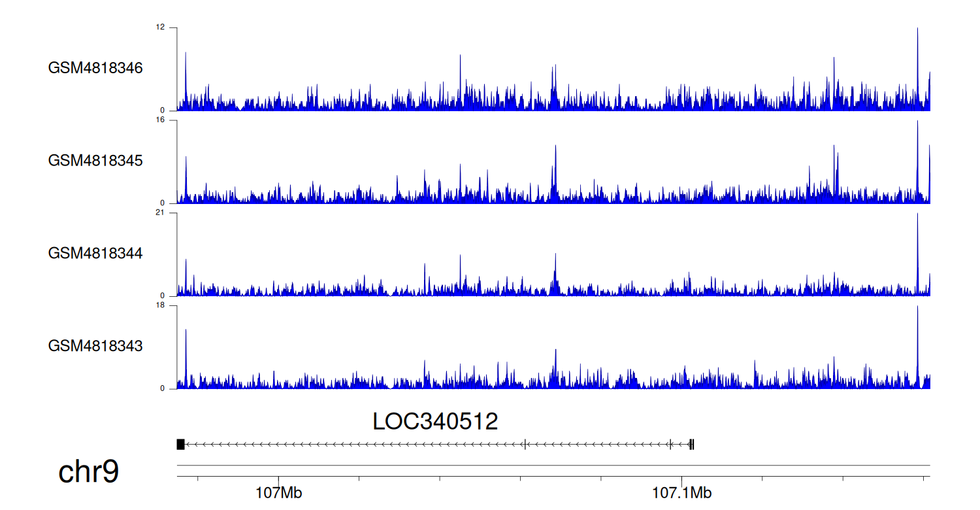Select the GSM4818343 track label
Image resolution: width=980 pixels, height=510 pixels.
tap(95, 346)
